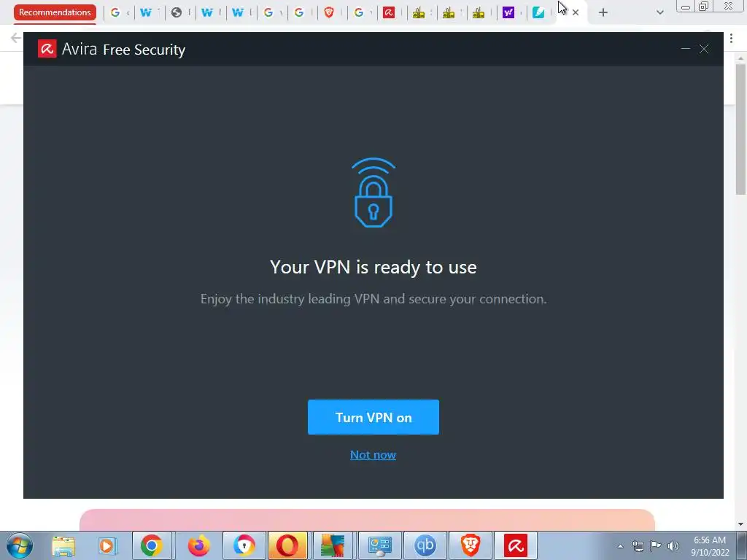
Task: Click the Avira logo in the title bar
Action: click(x=47, y=49)
